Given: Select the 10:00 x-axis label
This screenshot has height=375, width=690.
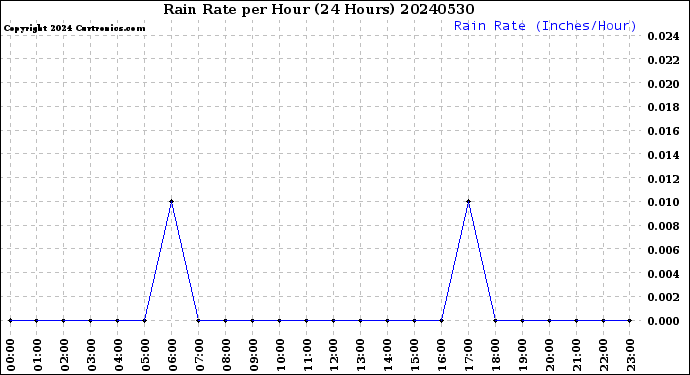Looking at the screenshot, I should point(280,355).
